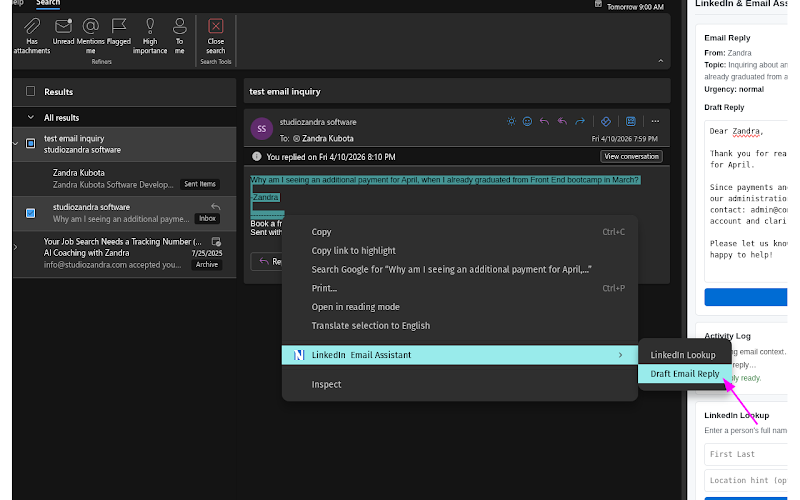Click the diamond tag icon in message header
This screenshot has width=800, height=500.
point(606,121)
